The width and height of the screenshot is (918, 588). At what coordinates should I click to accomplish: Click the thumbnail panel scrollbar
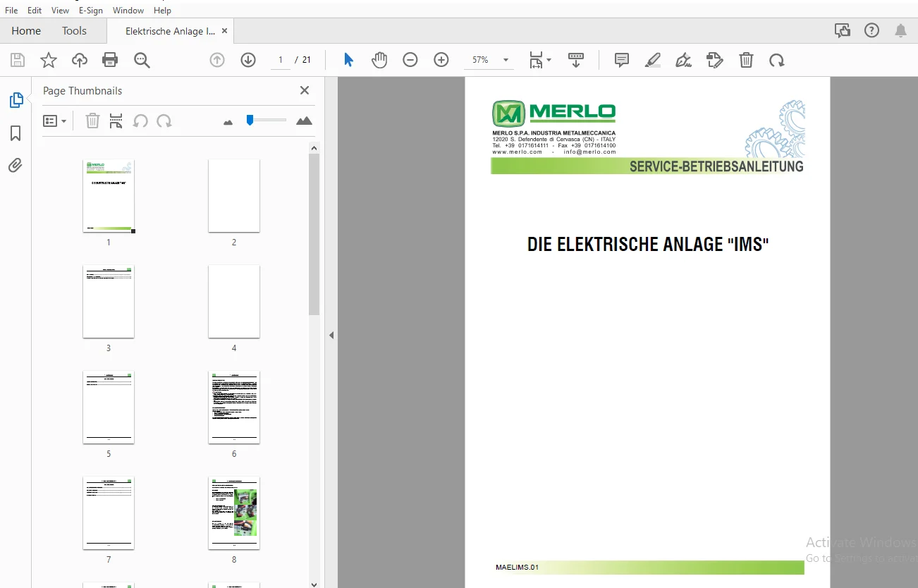pyautogui.click(x=314, y=234)
